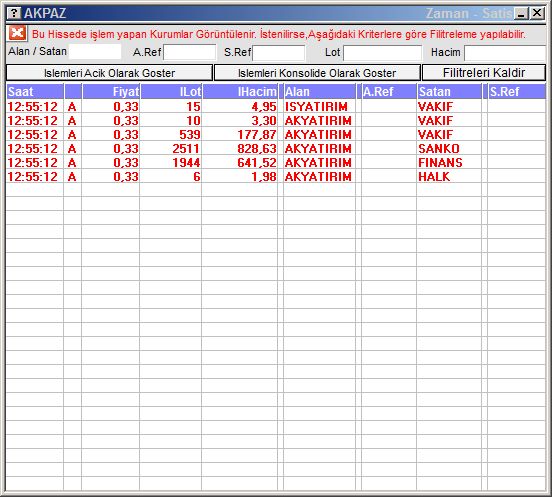The width and height of the screenshot is (552, 497).
Task: Select volume value 177,87
Action: [x=257, y=134]
